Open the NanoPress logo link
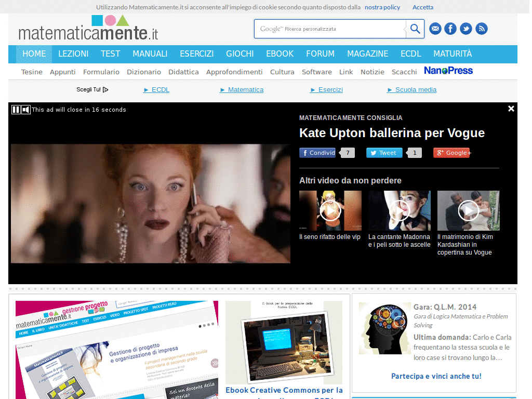This screenshot has height=399, width=532. 448,71
